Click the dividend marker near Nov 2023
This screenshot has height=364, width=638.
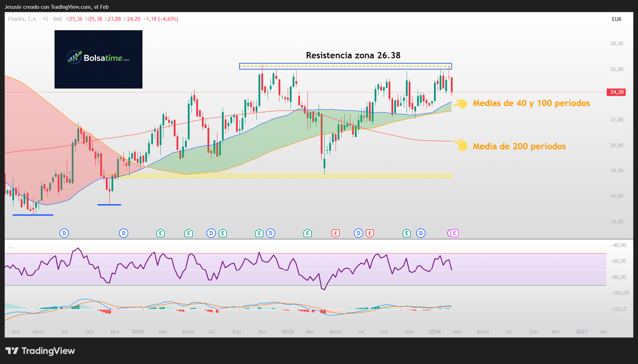point(123,233)
